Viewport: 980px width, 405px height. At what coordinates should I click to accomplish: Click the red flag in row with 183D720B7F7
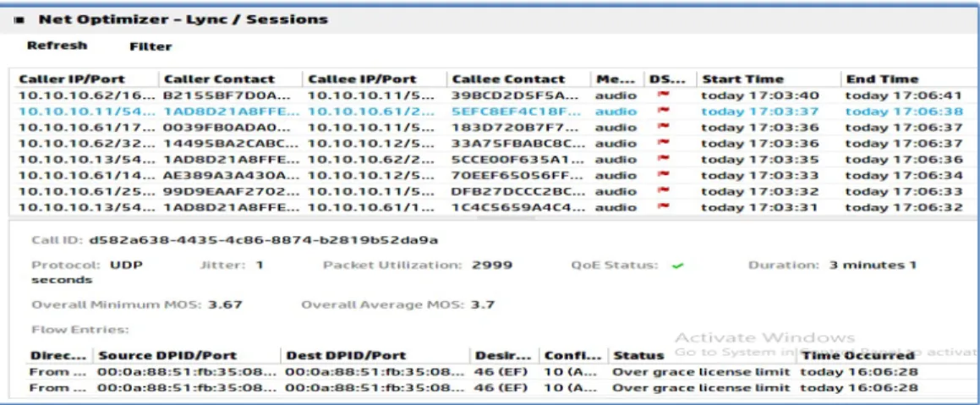click(x=665, y=128)
